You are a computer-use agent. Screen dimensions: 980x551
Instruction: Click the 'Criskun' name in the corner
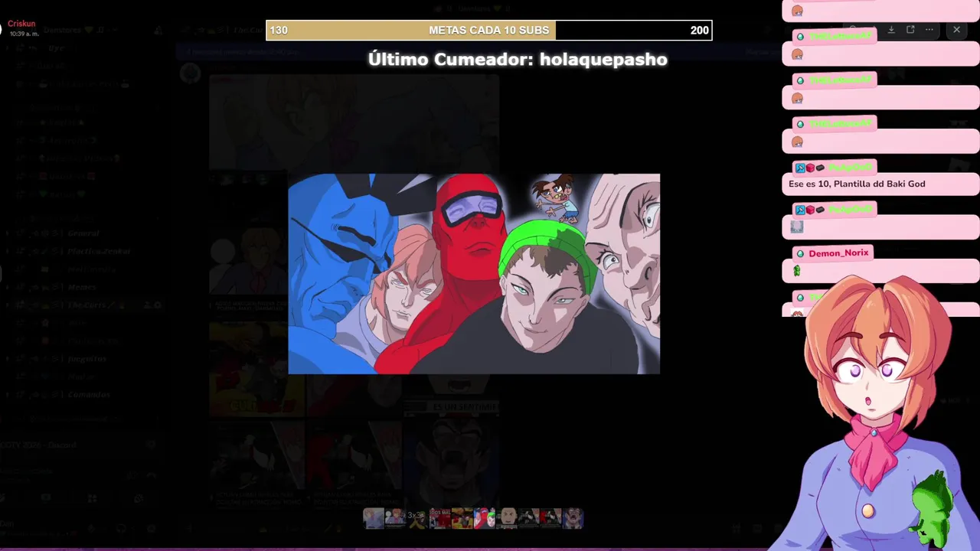pos(21,24)
